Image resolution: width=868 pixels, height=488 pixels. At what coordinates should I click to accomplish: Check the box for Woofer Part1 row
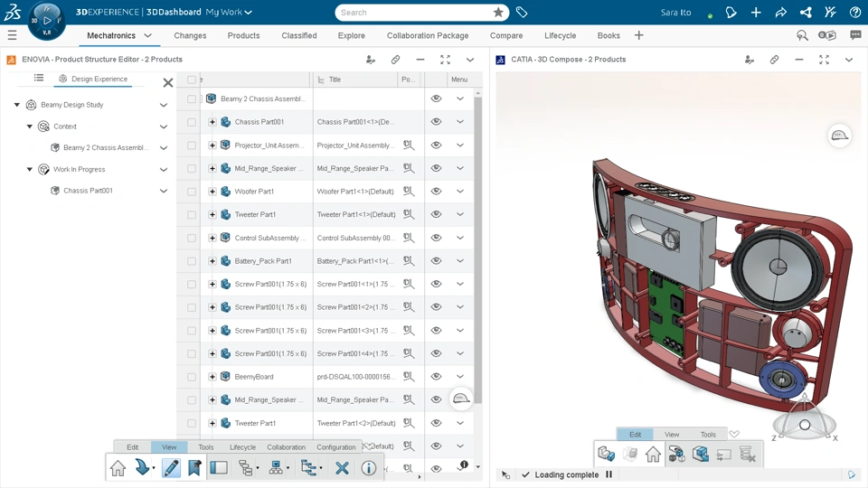point(192,192)
